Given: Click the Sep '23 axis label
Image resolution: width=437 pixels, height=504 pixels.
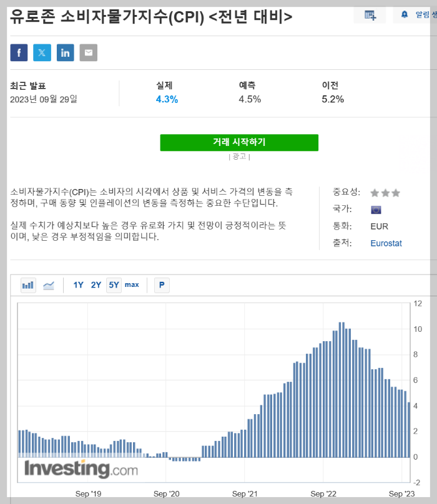Looking at the screenshot, I should [401, 494].
